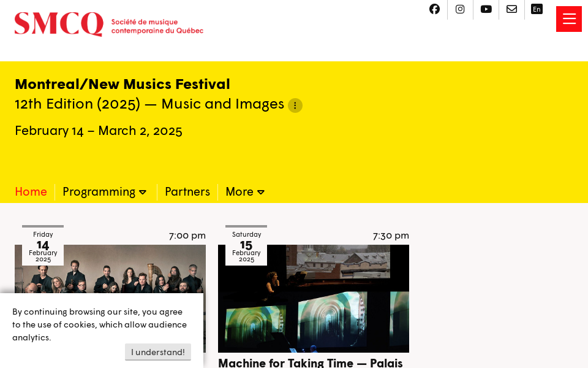
Task: Open the Partners page
Action: (x=187, y=191)
